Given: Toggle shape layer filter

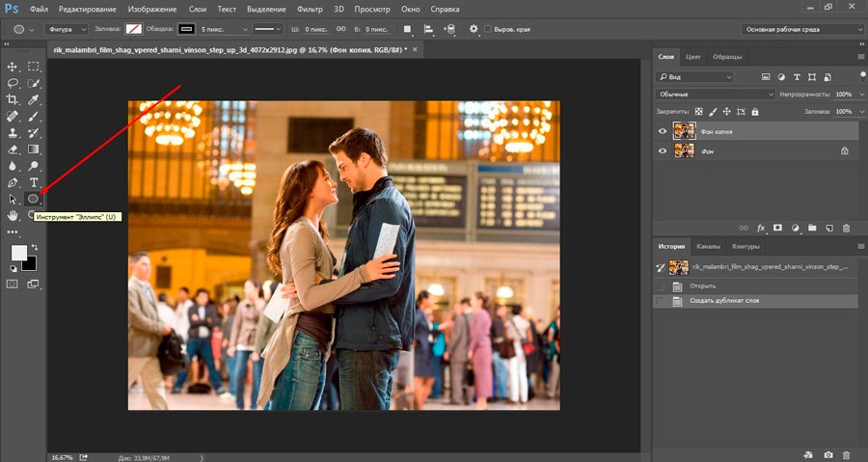Looking at the screenshot, I should click(812, 77).
